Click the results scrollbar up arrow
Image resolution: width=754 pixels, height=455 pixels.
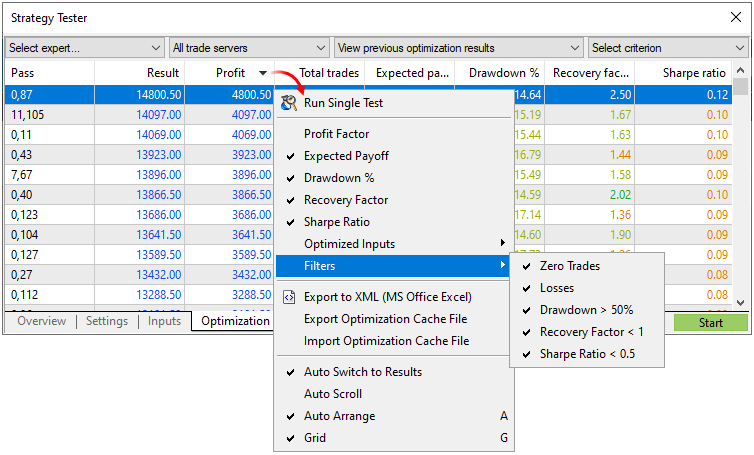741,71
